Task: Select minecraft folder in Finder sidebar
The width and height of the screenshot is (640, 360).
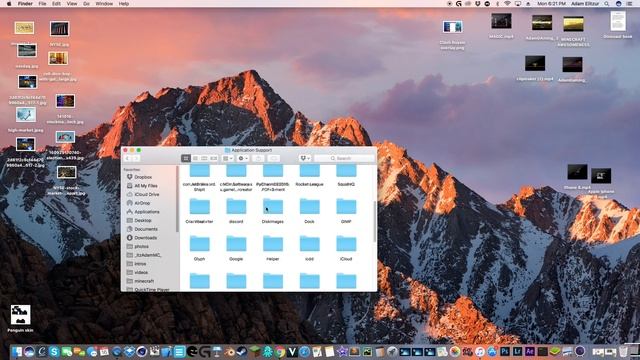Action: pos(140,281)
